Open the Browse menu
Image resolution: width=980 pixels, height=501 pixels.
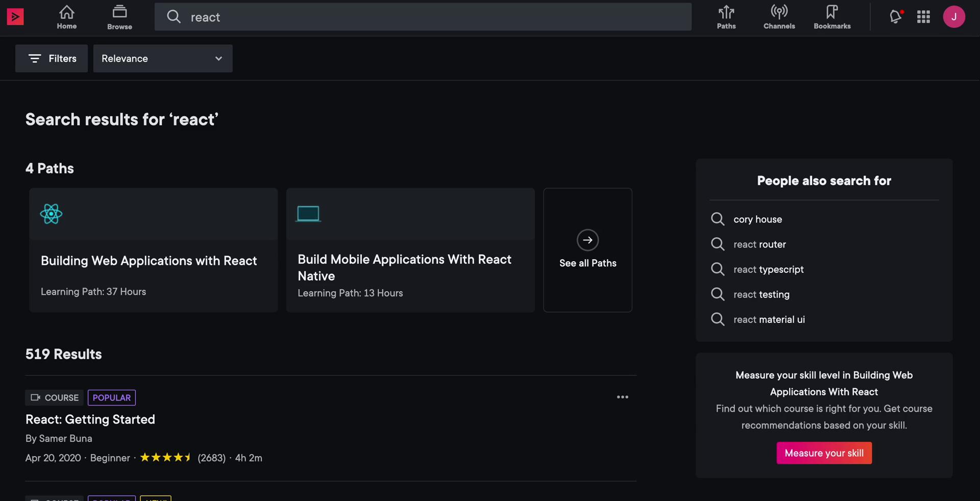pos(119,17)
